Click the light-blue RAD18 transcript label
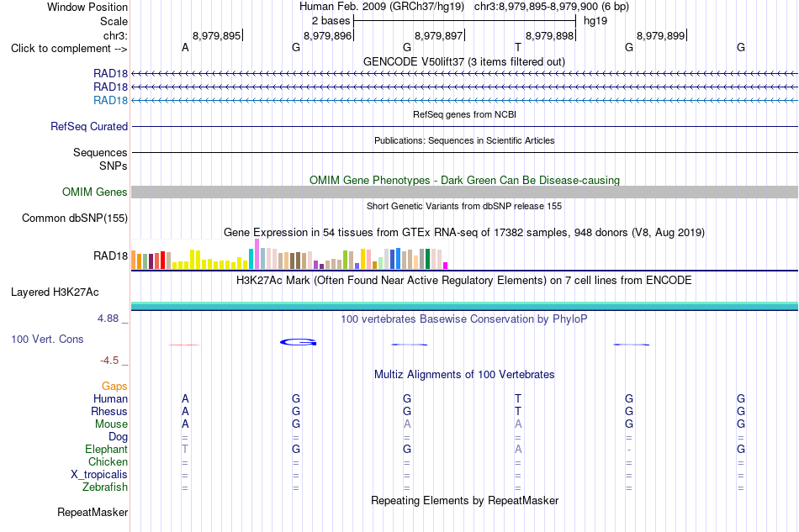 (110, 100)
